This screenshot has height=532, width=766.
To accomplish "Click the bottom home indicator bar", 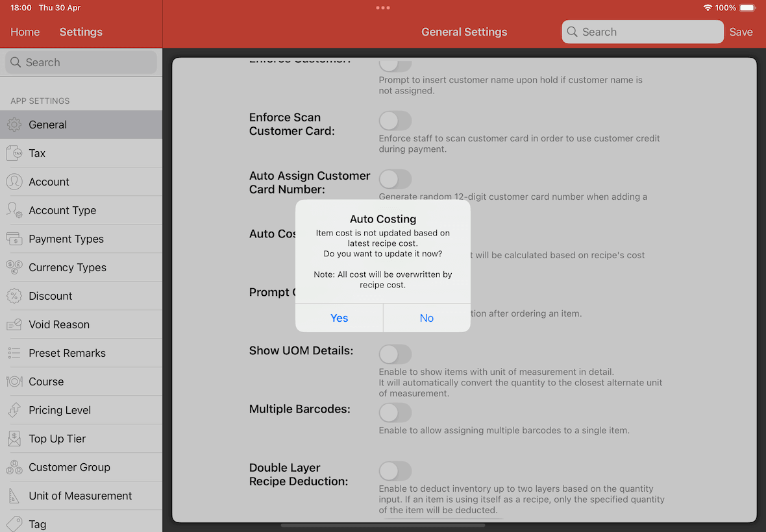I will [383, 526].
